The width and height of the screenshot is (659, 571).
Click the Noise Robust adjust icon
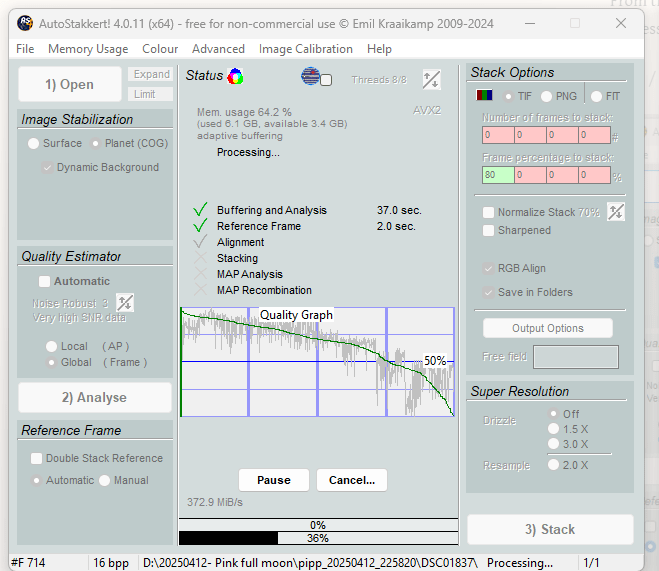coord(125,302)
